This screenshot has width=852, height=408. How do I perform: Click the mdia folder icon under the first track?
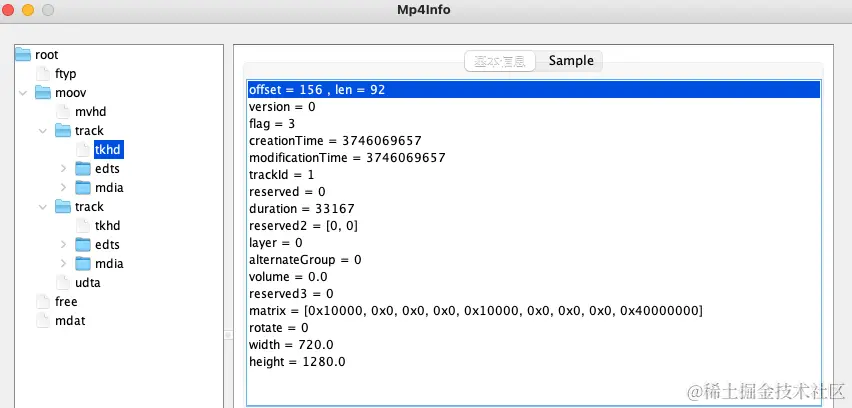coord(83,187)
